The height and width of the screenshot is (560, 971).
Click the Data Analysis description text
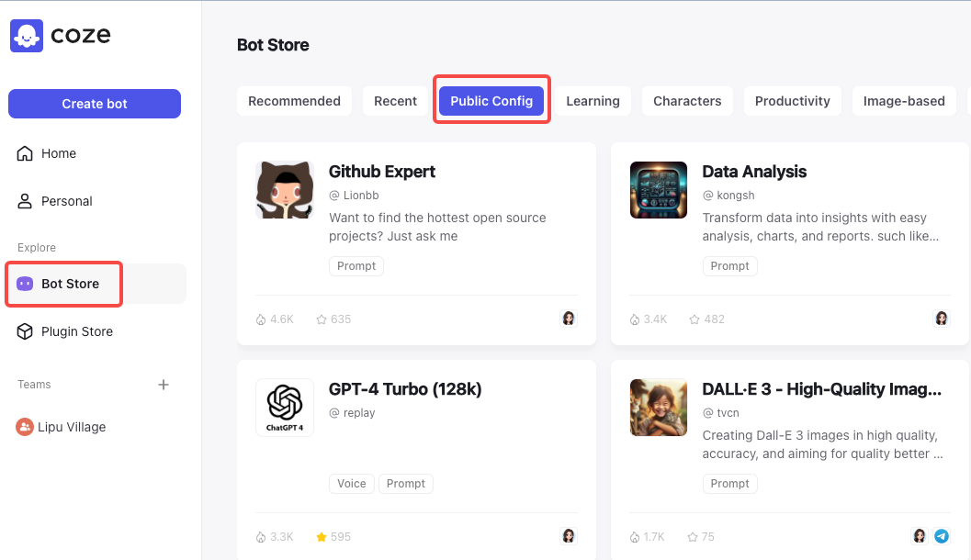tap(820, 227)
